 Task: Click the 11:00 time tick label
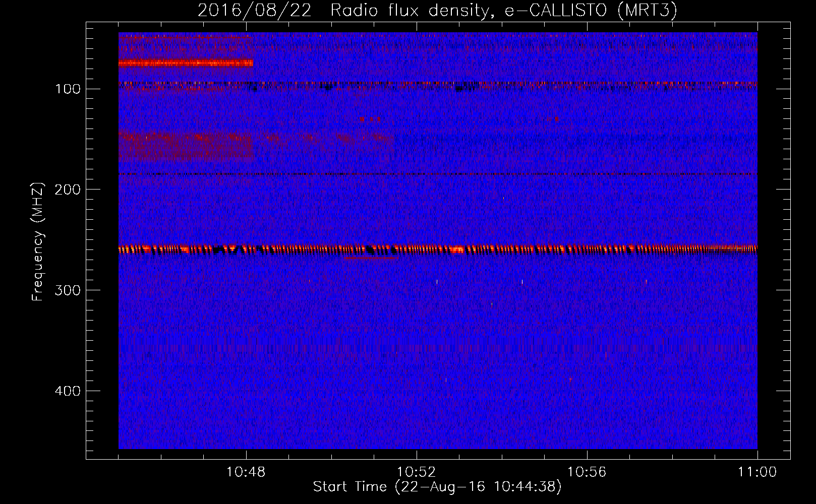[x=757, y=472]
